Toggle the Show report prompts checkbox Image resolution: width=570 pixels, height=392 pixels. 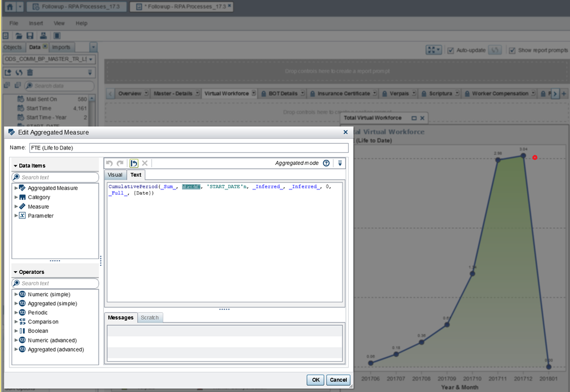512,50
